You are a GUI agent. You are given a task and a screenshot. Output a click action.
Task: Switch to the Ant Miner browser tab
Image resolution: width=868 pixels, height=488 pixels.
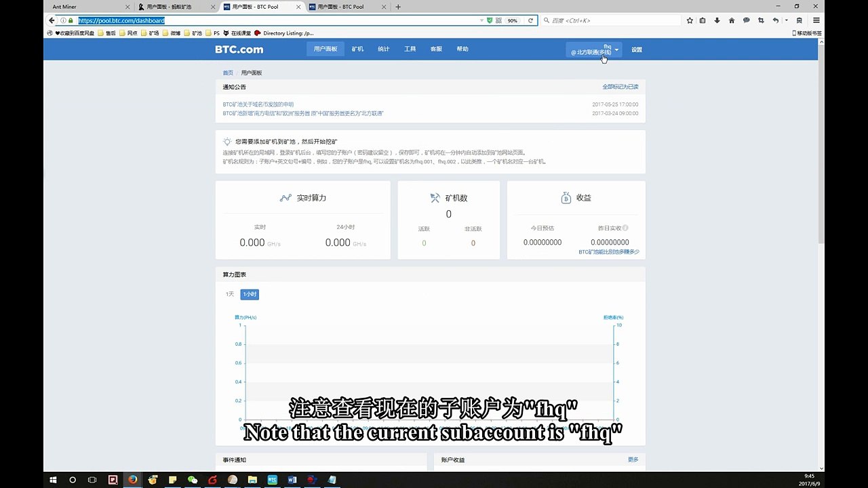[x=89, y=7]
